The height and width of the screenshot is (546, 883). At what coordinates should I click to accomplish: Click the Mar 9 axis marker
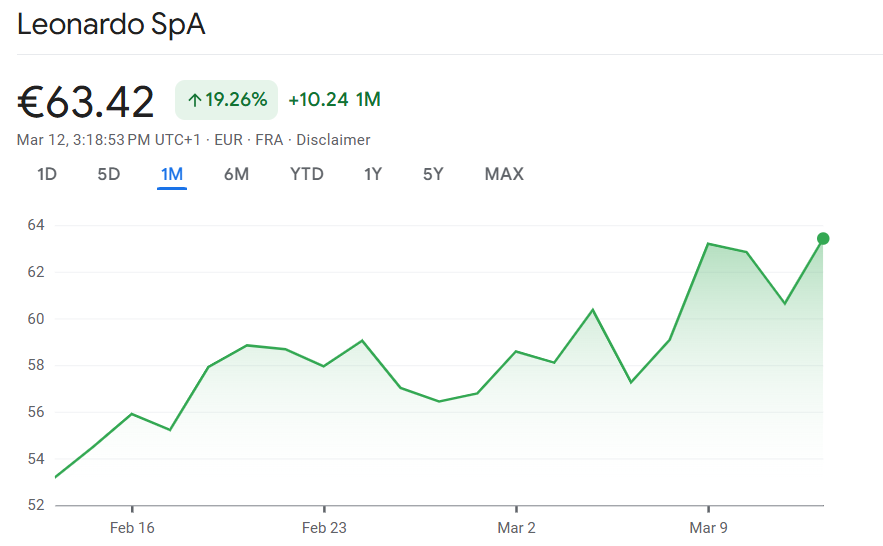point(708,527)
